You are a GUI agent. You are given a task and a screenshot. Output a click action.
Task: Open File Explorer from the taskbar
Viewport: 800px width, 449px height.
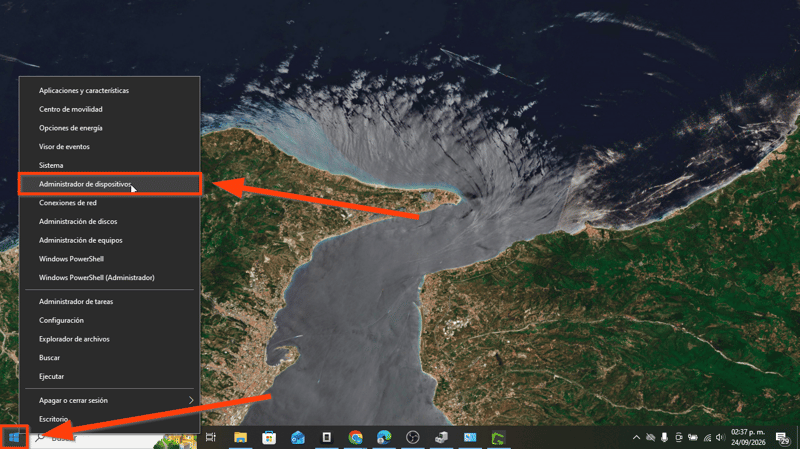click(x=240, y=437)
